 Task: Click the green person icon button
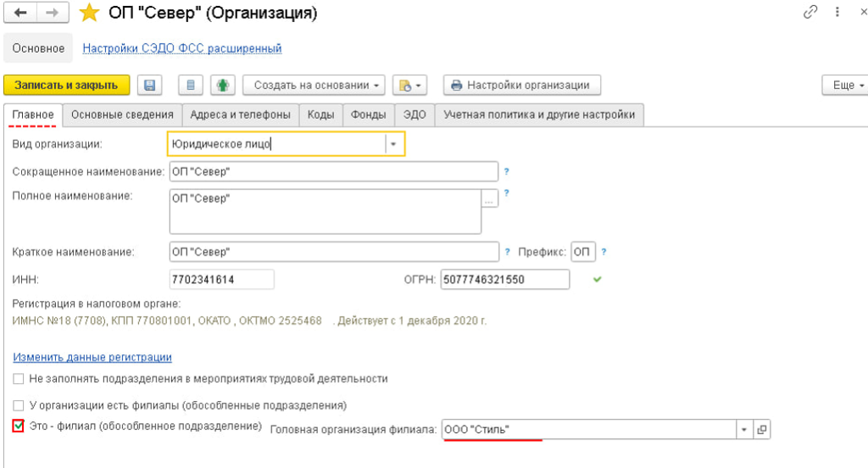tap(221, 85)
